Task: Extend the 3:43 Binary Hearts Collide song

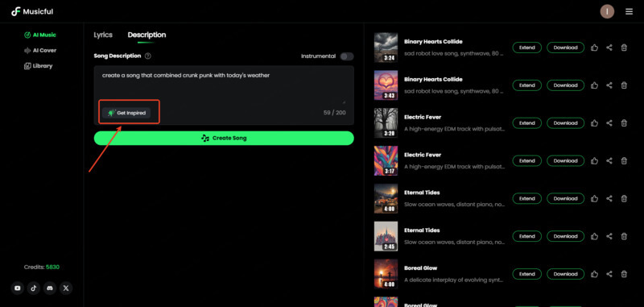Action: [527, 85]
